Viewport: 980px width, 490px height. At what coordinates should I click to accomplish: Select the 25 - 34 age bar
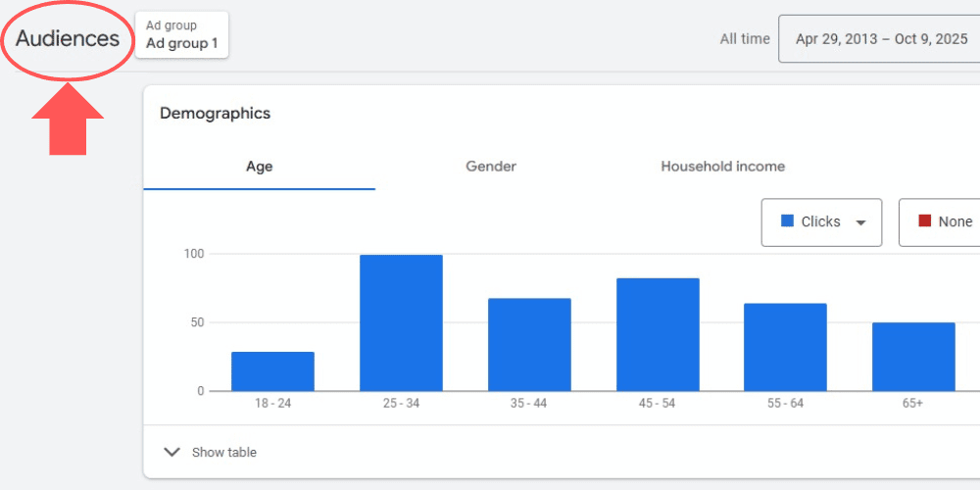tap(401, 323)
